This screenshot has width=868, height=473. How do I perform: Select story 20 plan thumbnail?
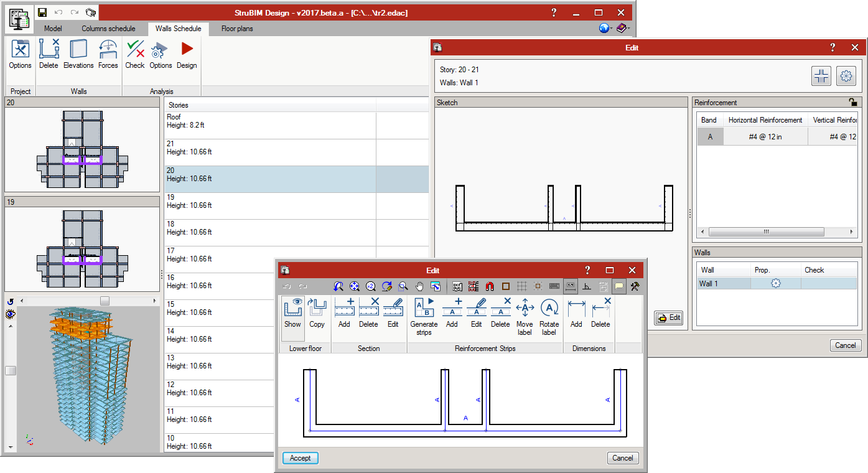82,149
